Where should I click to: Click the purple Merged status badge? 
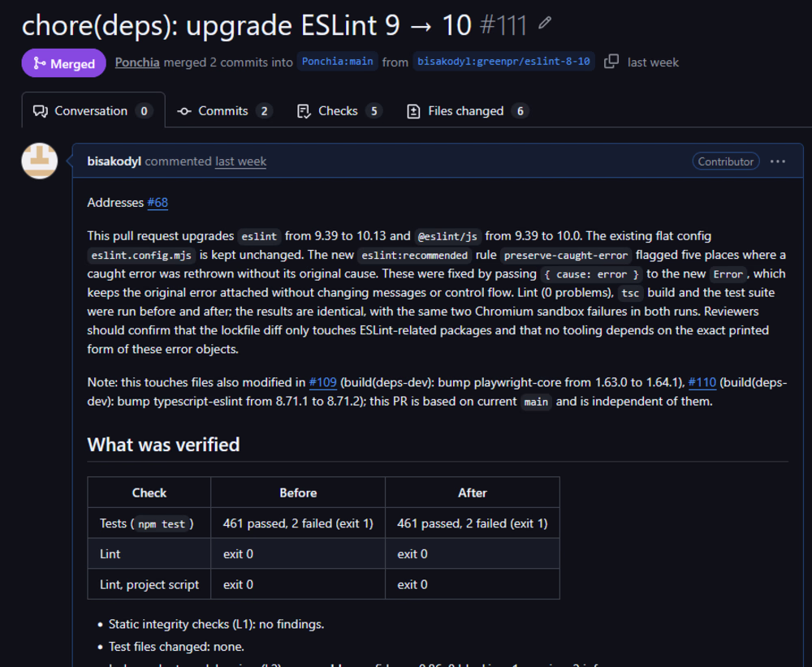pos(63,63)
